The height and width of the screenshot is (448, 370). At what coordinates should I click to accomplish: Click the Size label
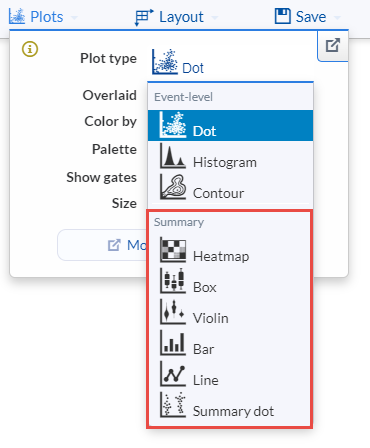124,203
